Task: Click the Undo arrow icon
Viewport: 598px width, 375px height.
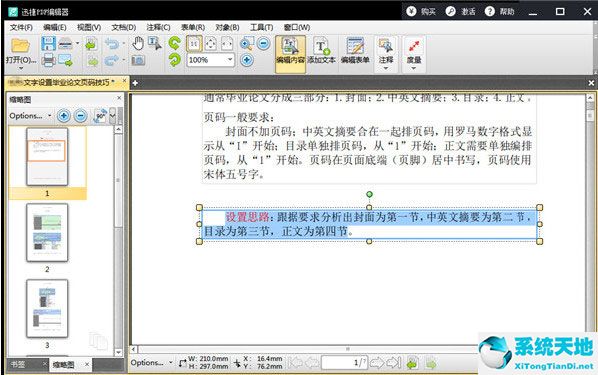Action: point(112,43)
